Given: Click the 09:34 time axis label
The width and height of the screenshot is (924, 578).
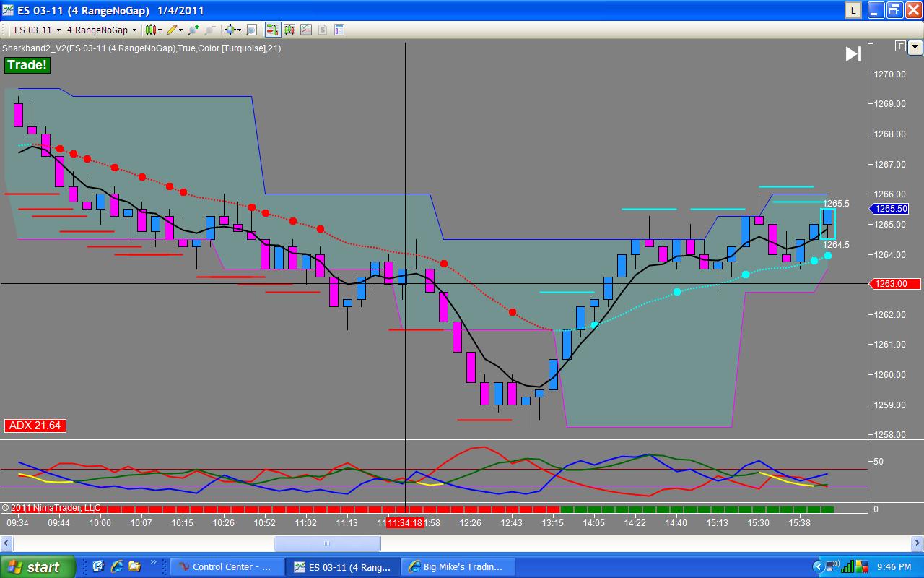Looking at the screenshot, I should [x=18, y=522].
